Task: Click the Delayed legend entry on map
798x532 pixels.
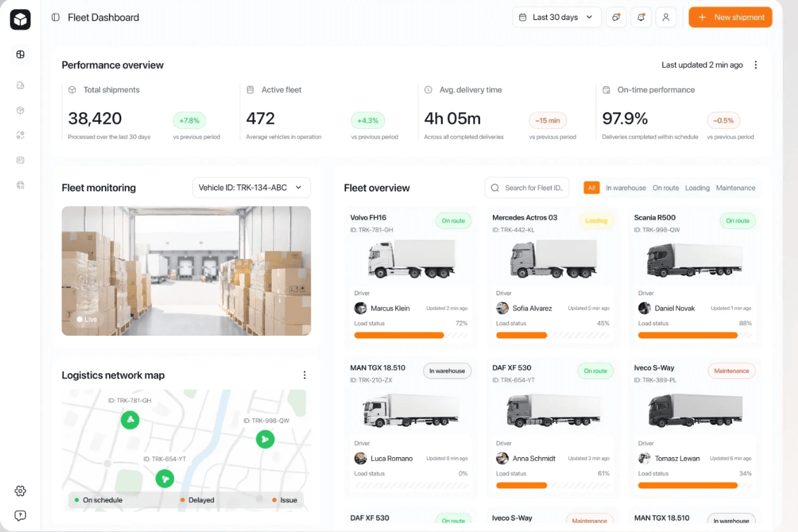Action: [x=197, y=500]
